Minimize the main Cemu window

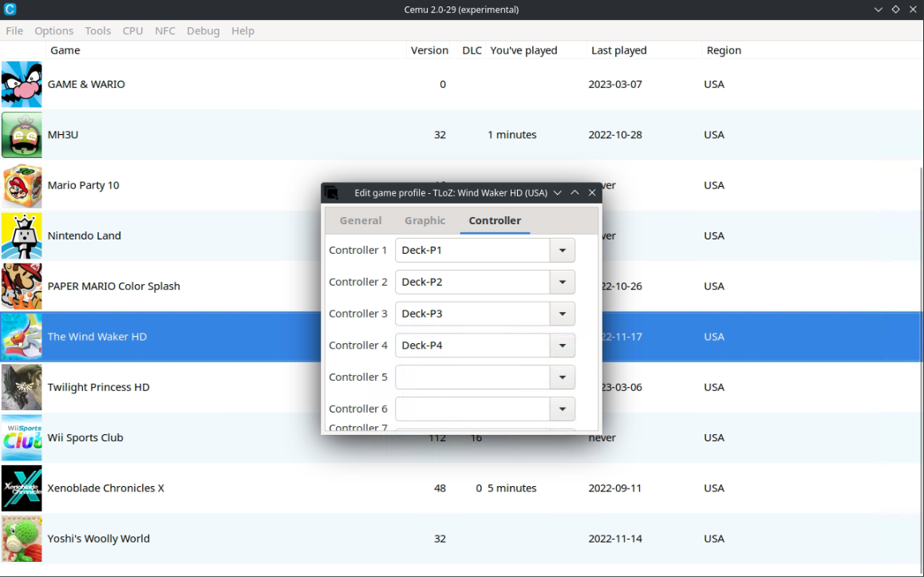(878, 10)
